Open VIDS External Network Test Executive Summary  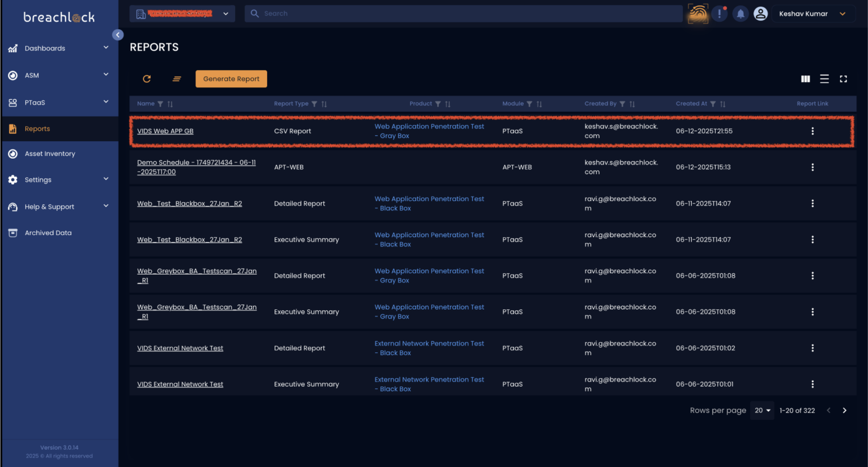pos(180,384)
